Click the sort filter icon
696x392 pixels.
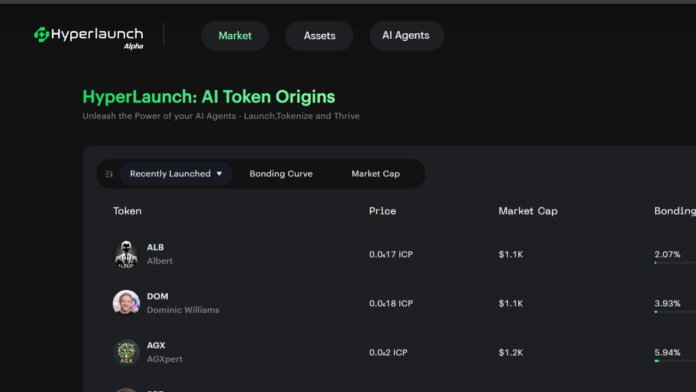(109, 174)
